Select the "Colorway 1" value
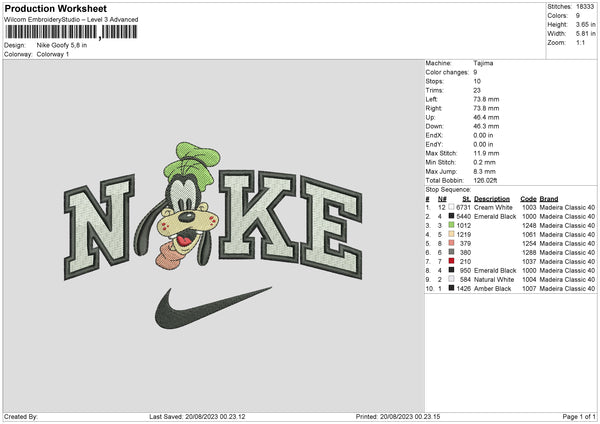The image size is (600, 424). [x=53, y=54]
